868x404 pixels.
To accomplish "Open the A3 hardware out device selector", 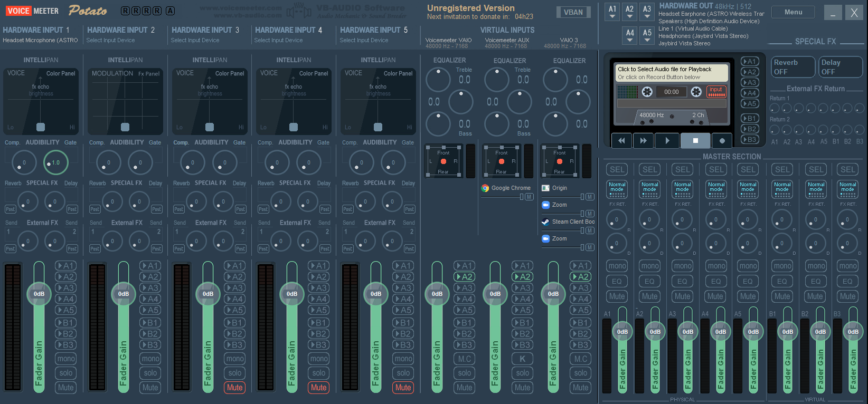I will pyautogui.click(x=647, y=12).
